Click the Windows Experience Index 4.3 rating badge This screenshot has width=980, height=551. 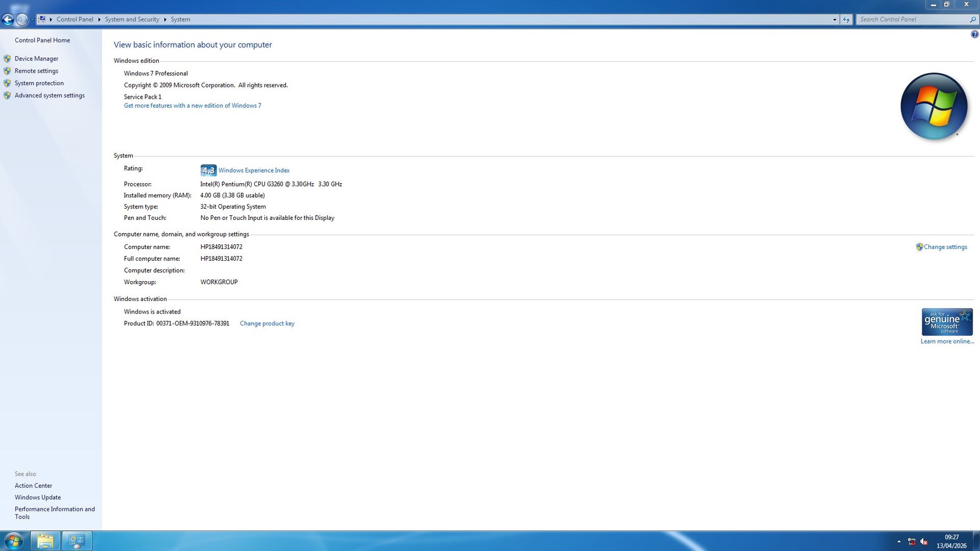coord(208,171)
